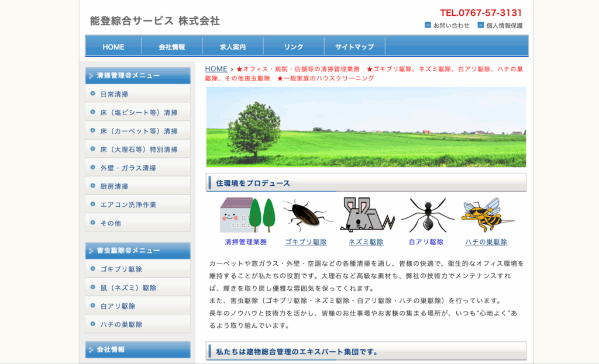
Task: Click the green field banner image
Action: tap(366, 127)
